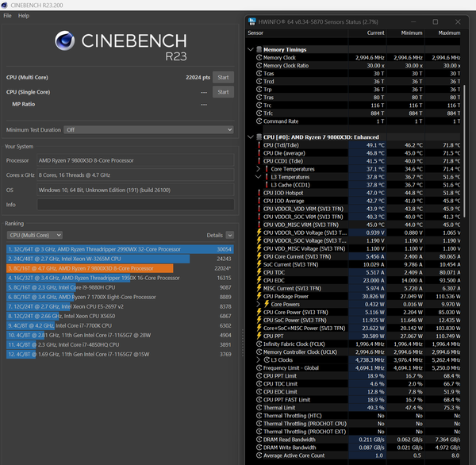
Task: Click the Current column header in HWiNFO
Action: pyautogui.click(x=375, y=33)
